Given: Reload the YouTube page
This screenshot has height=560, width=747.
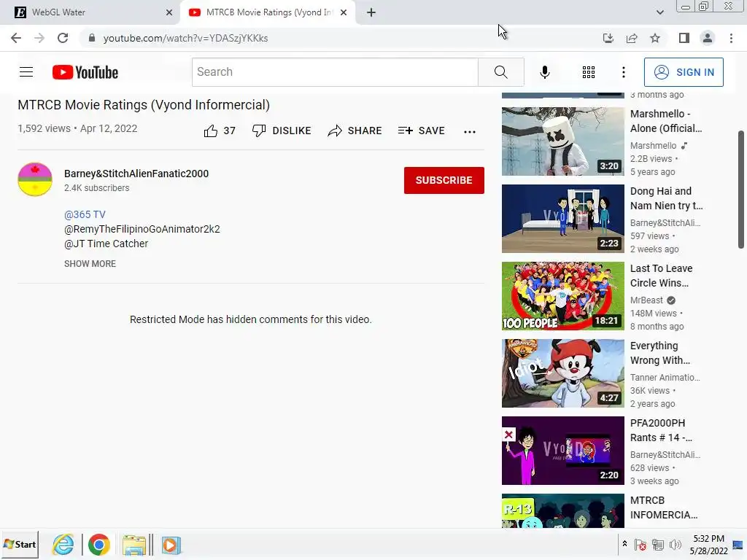Looking at the screenshot, I should pos(63,38).
